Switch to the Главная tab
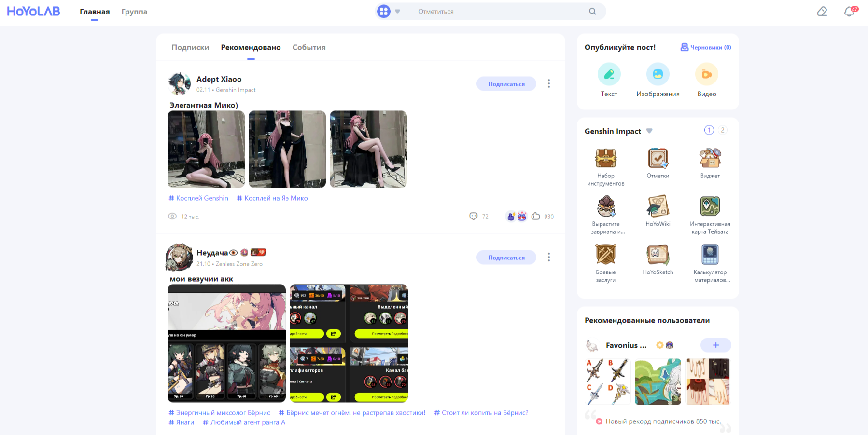 (95, 12)
